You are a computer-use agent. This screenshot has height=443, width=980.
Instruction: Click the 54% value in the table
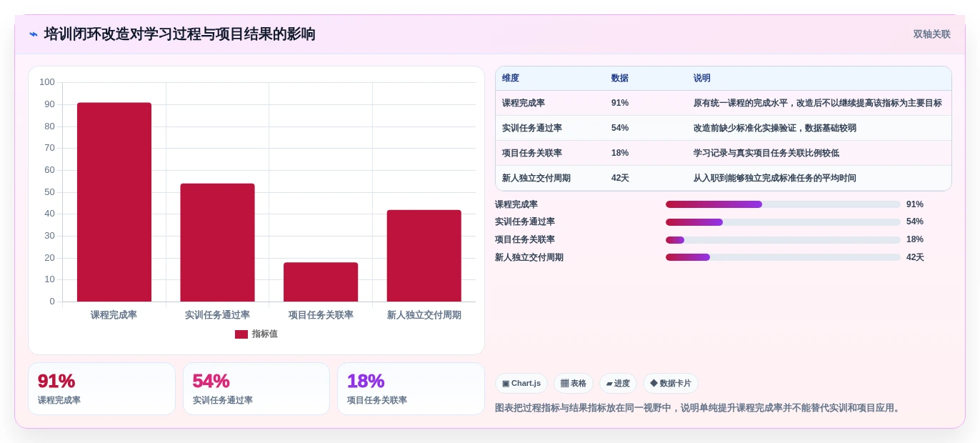[620, 128]
